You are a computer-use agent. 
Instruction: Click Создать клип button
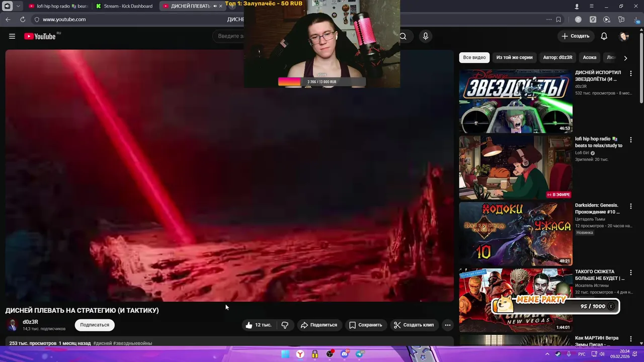[414, 325]
